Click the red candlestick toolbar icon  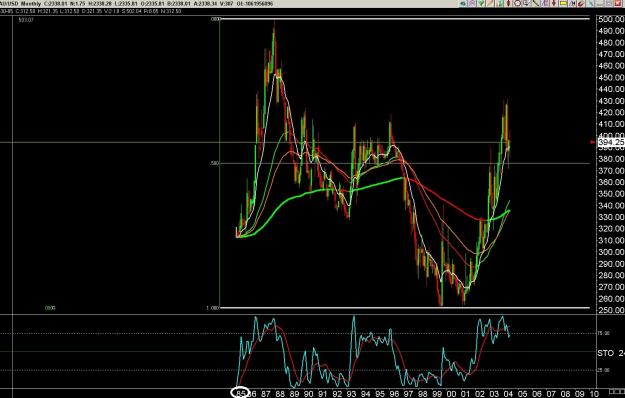pos(508,4)
